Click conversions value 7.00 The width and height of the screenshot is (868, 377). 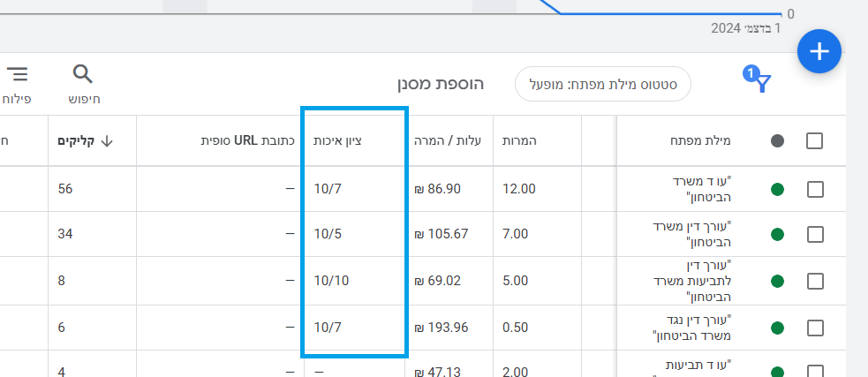point(516,234)
